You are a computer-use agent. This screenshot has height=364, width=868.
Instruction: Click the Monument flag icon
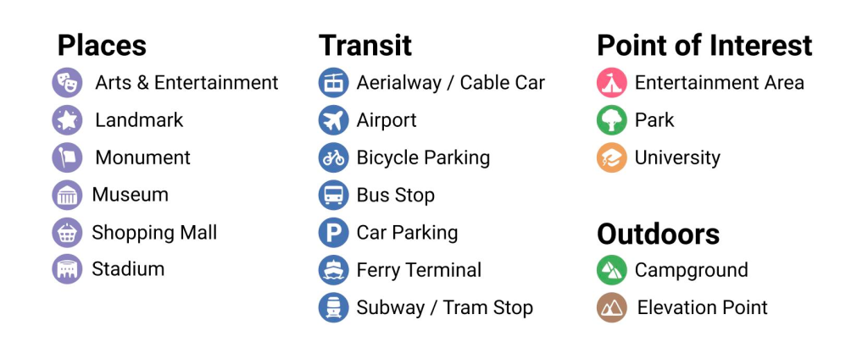[67, 157]
